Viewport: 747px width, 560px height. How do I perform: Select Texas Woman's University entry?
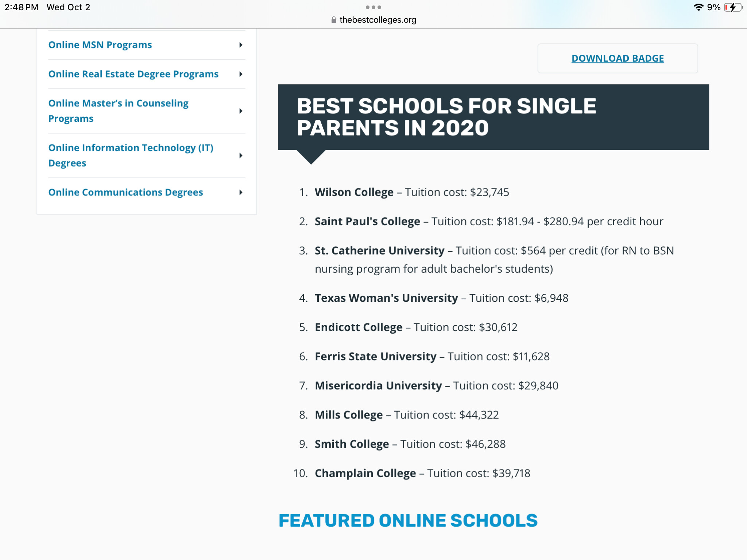[x=386, y=298]
